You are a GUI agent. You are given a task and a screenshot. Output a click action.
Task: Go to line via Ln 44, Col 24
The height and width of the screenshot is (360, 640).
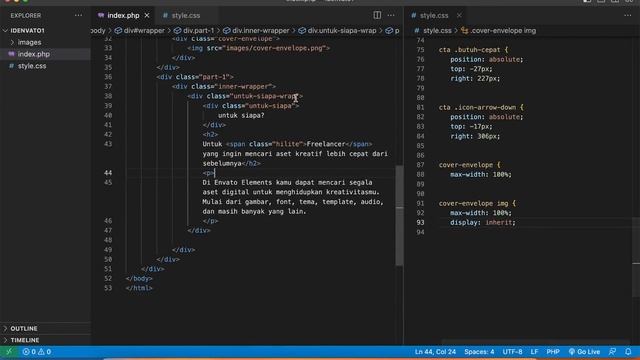435,351
